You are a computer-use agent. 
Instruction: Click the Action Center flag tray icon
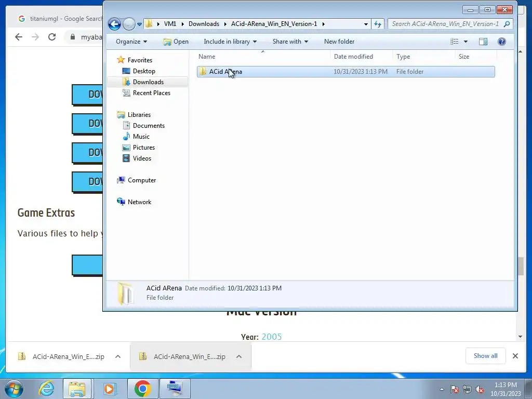455,390
